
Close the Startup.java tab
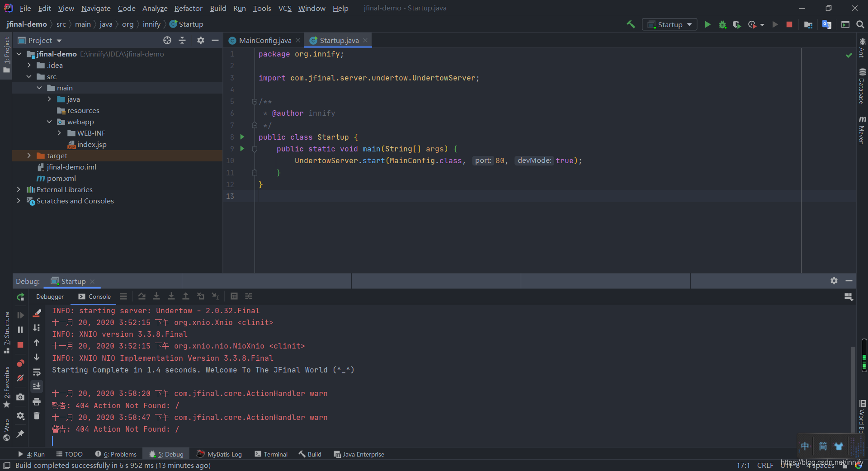[x=365, y=40]
